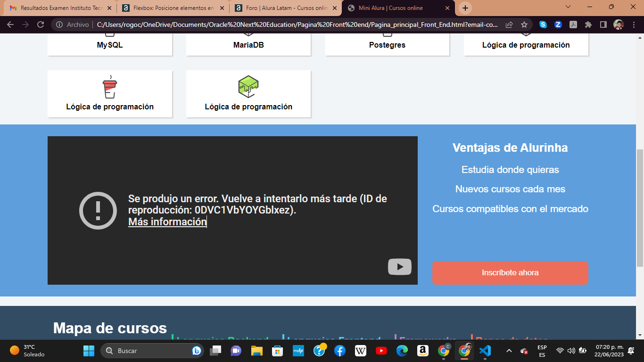Bookmark this page with the star icon
The image size is (644, 362).
(524, 25)
